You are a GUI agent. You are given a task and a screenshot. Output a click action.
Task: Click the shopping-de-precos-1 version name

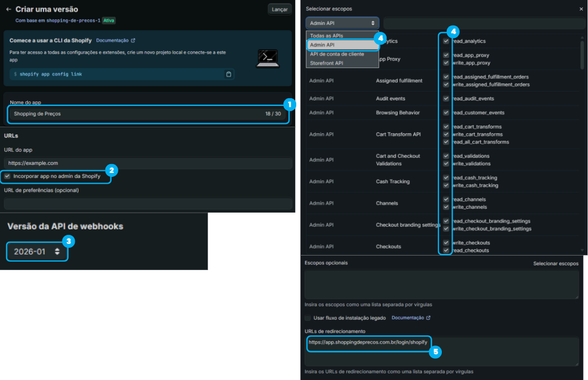coord(73,21)
